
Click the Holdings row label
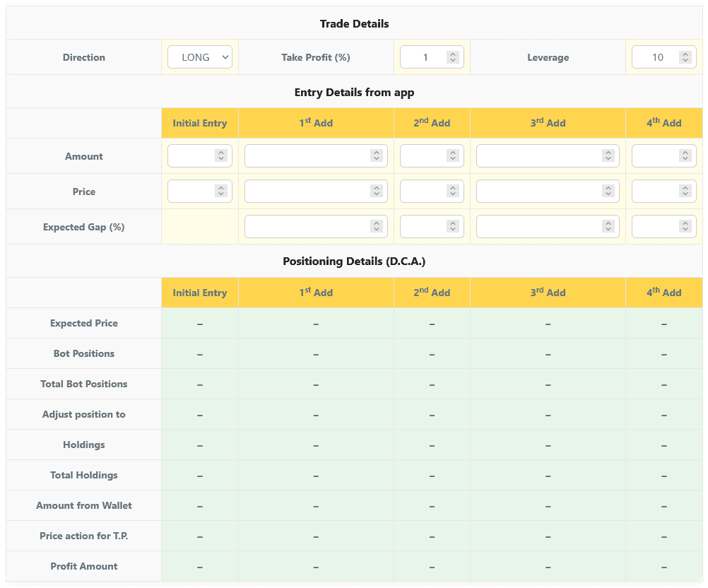click(83, 445)
